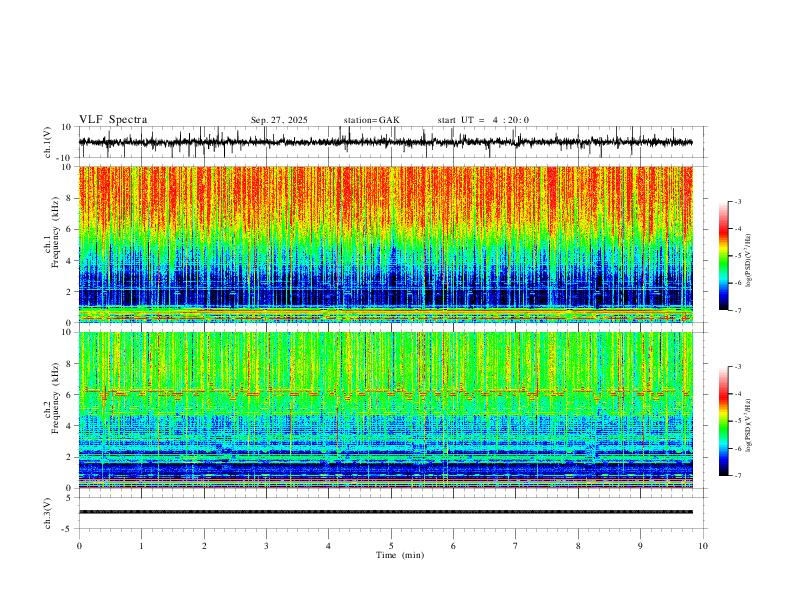Click time axis tick label '5'
This screenshot has height=612, width=792.
click(x=391, y=546)
